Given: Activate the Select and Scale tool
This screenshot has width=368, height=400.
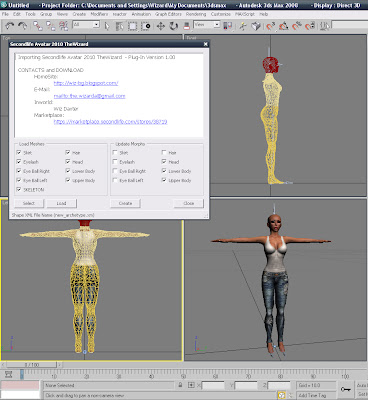Looking at the screenshot, I should 187,26.
